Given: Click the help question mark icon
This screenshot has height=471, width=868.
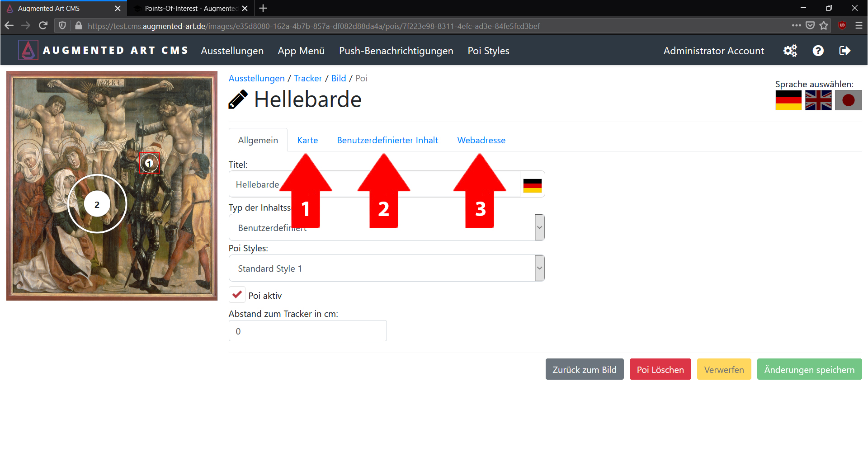Looking at the screenshot, I should tap(818, 51).
